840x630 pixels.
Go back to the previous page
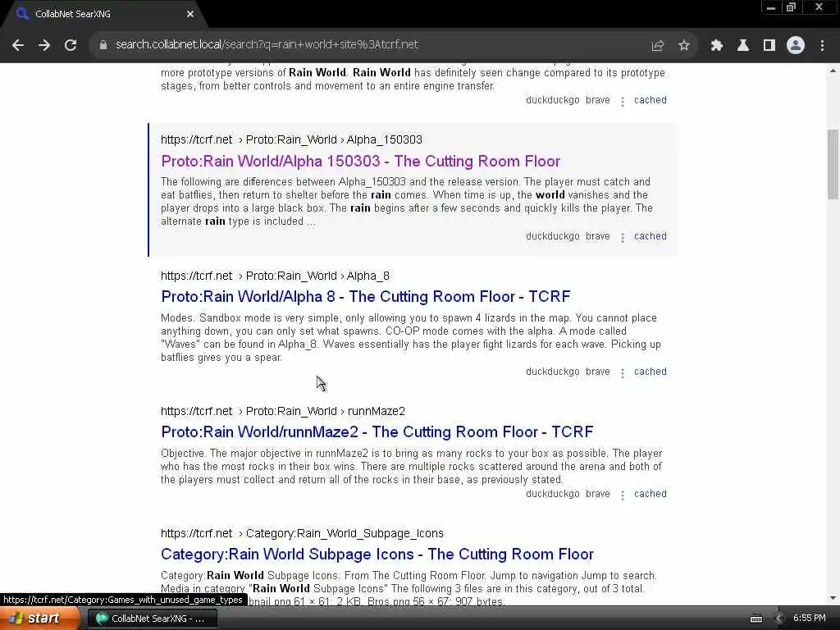coord(18,45)
